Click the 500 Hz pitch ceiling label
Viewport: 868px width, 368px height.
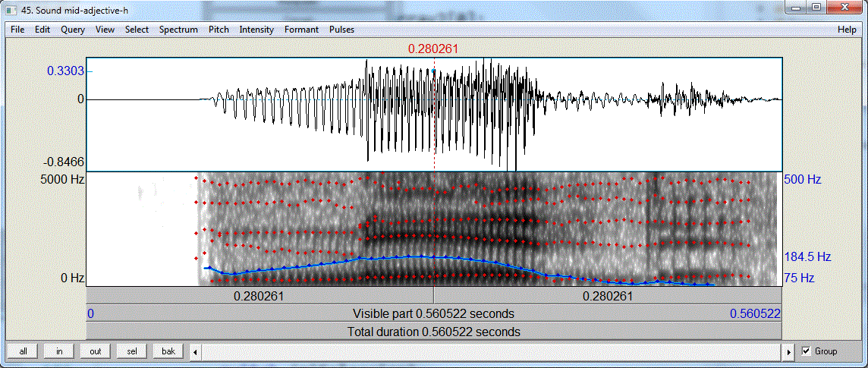[x=803, y=179]
